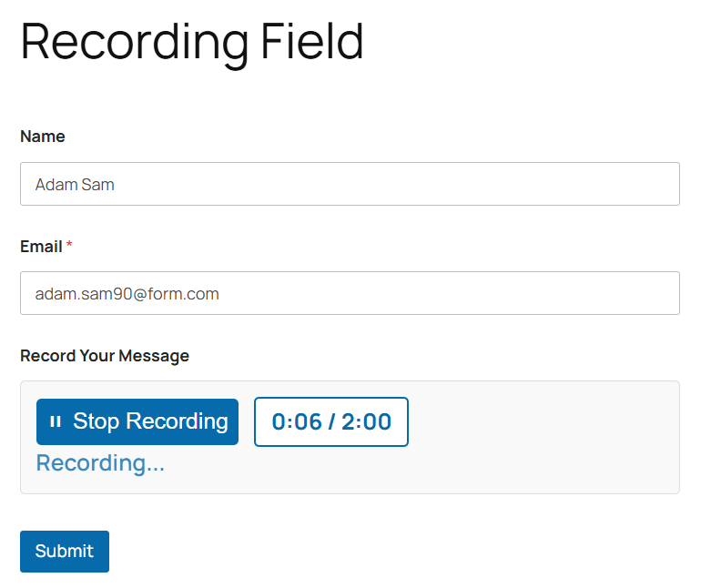Click the Name field label
This screenshot has height=588, width=701.
pyautogui.click(x=43, y=137)
